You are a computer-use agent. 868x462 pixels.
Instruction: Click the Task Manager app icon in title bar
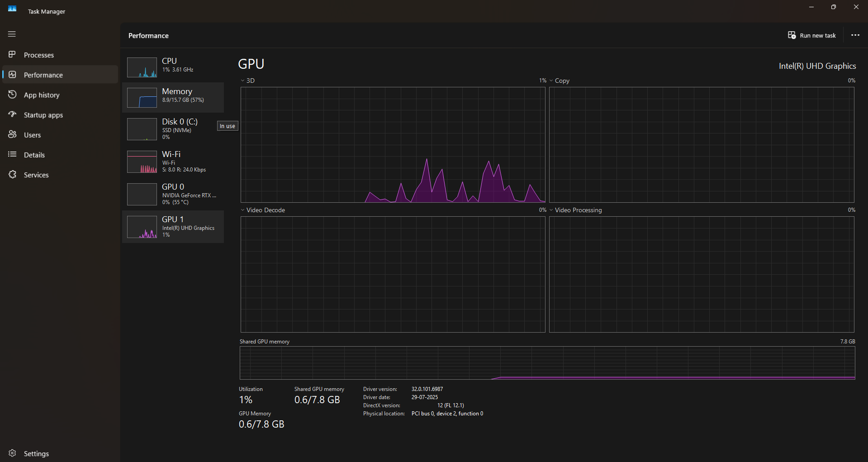pyautogui.click(x=12, y=9)
